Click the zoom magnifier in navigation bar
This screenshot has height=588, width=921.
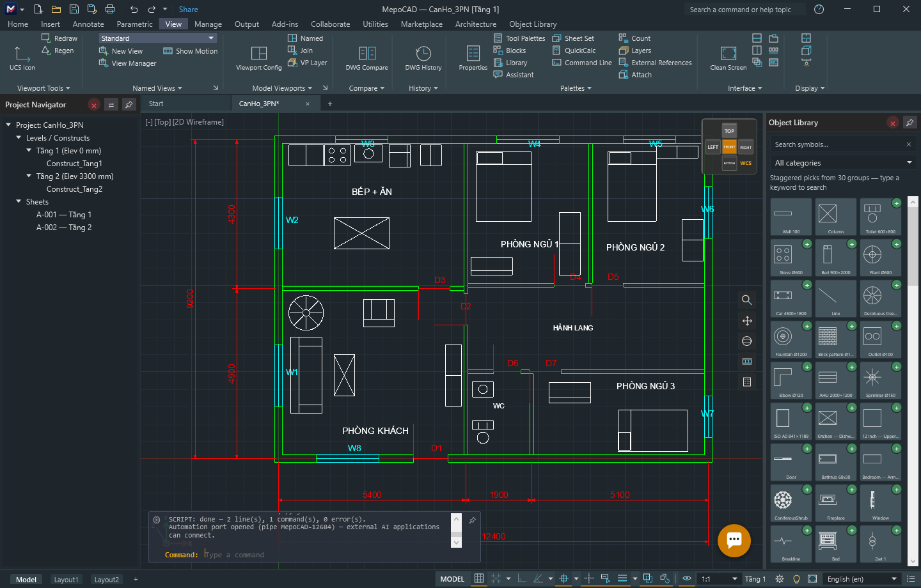point(746,300)
